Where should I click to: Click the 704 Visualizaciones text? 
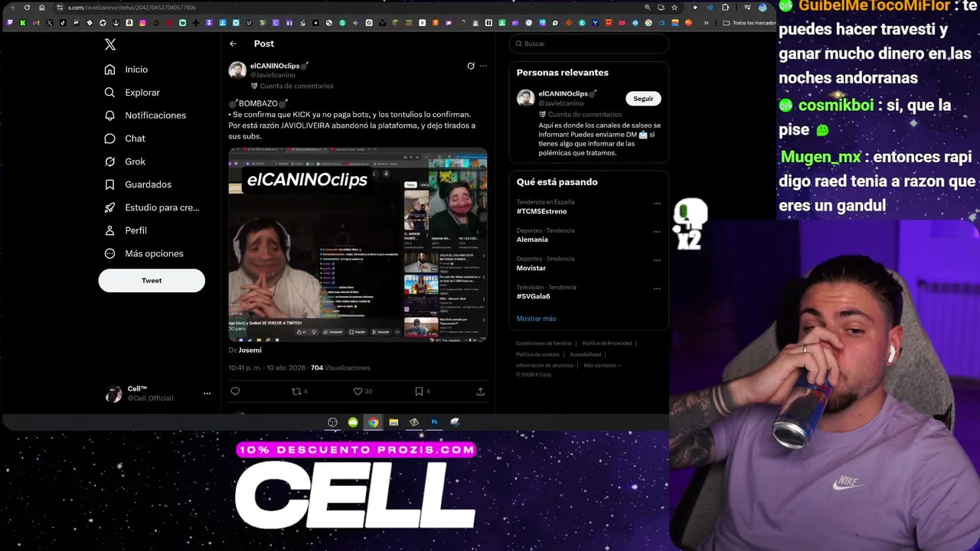tap(340, 368)
